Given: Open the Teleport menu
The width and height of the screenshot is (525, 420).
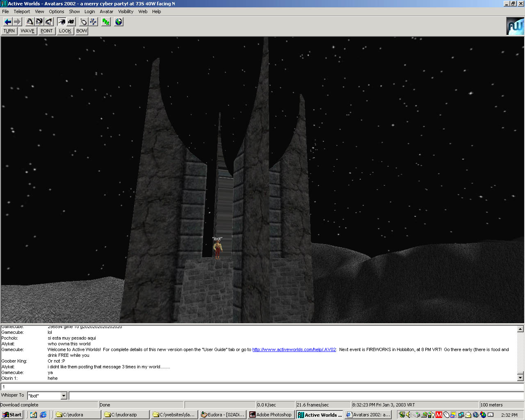Looking at the screenshot, I should [x=22, y=11].
